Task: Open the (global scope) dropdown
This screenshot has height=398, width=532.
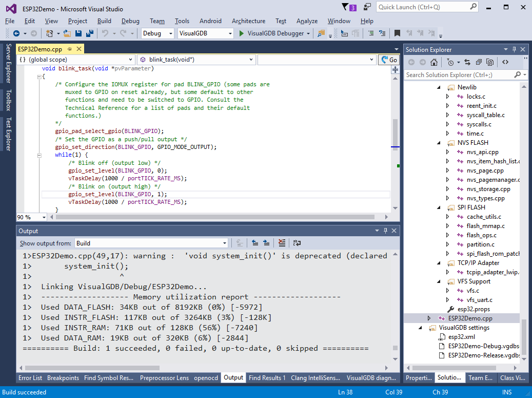Action: pyautogui.click(x=76, y=60)
